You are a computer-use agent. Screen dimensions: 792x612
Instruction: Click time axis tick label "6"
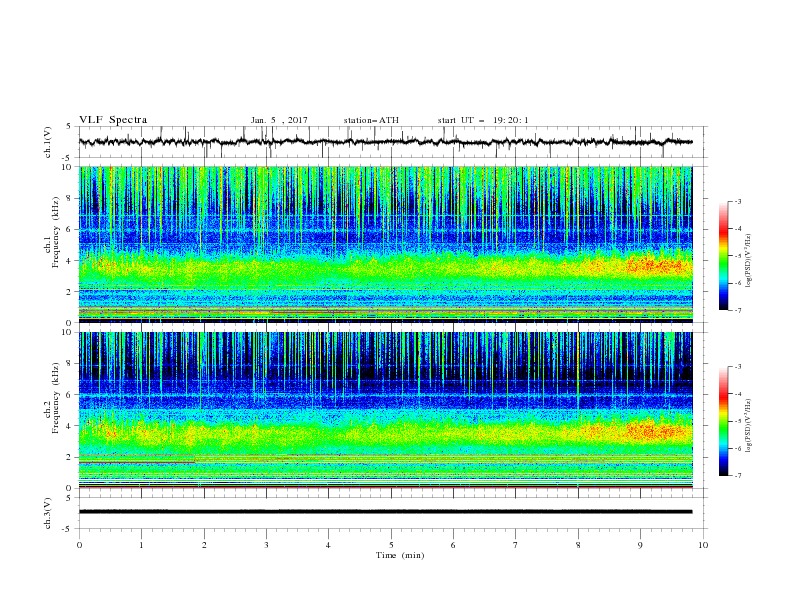[x=453, y=545]
